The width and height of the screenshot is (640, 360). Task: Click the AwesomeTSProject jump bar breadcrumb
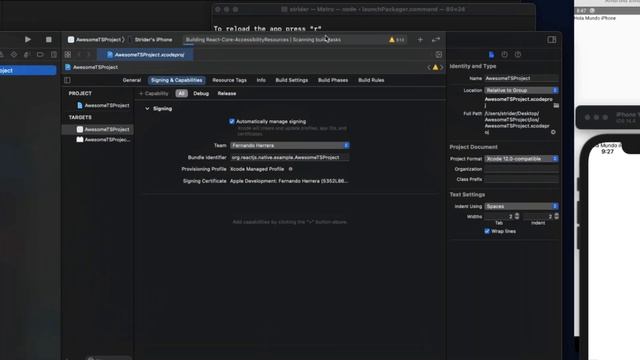click(91, 67)
